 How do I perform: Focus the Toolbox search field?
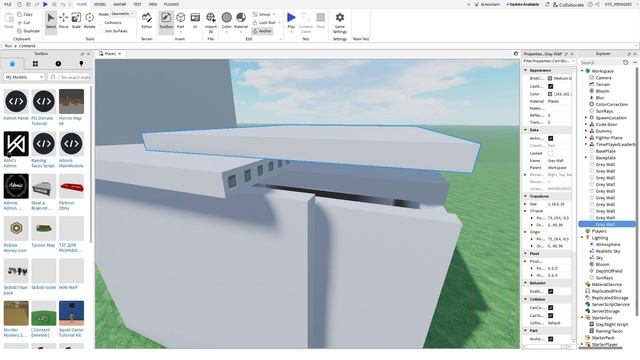click(69, 77)
